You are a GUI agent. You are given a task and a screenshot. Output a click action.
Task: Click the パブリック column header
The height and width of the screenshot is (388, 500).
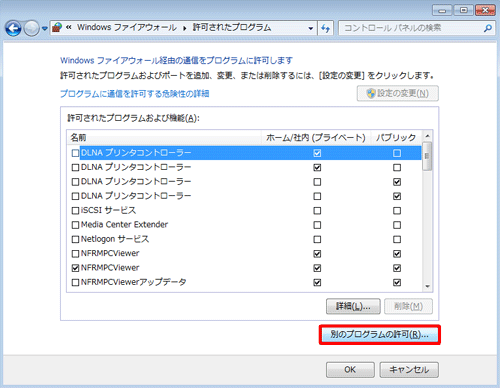tap(396, 137)
